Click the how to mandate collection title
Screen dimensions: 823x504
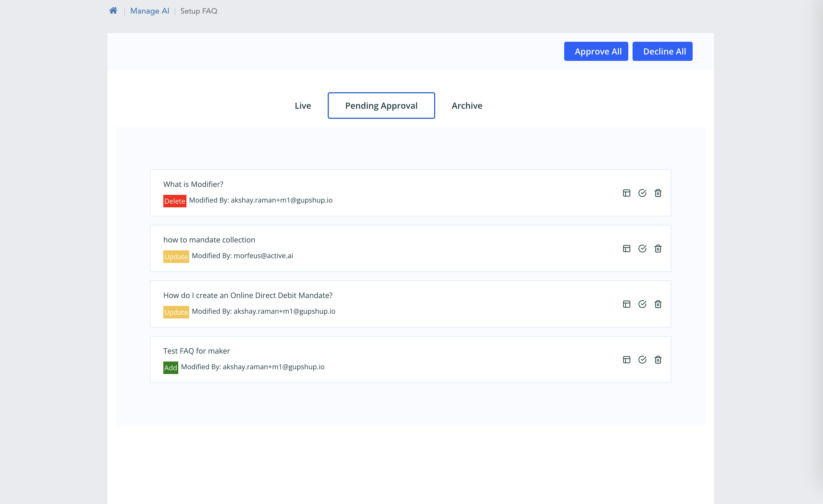pos(209,240)
